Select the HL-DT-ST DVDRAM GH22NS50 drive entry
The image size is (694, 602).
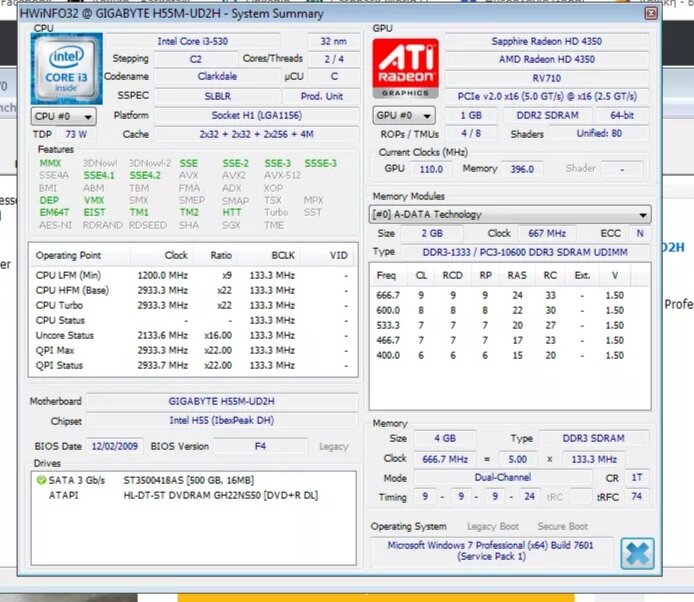(220, 495)
